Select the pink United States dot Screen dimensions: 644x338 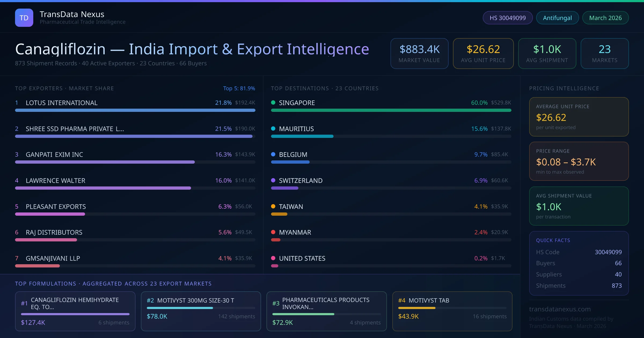point(273,258)
